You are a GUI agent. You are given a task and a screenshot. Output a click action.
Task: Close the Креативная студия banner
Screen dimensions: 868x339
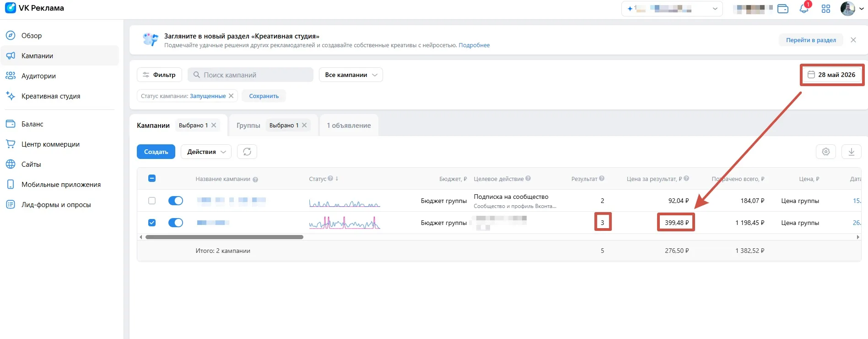(853, 40)
